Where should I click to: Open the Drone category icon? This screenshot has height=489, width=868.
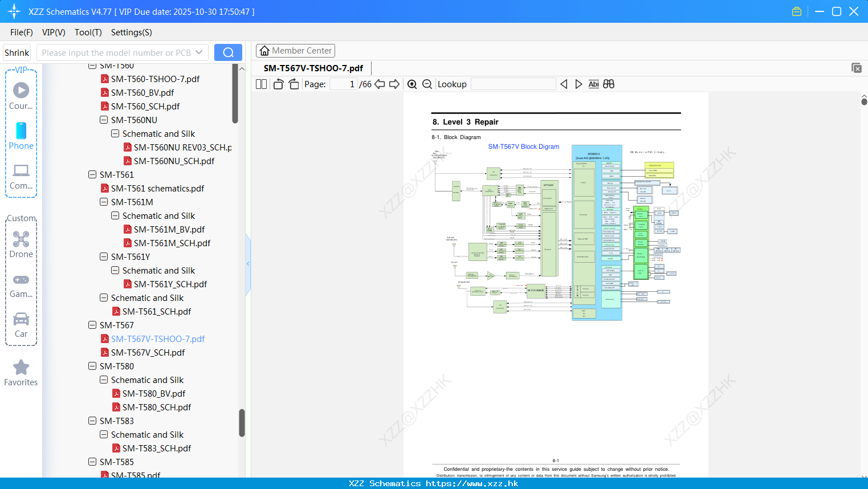21,239
